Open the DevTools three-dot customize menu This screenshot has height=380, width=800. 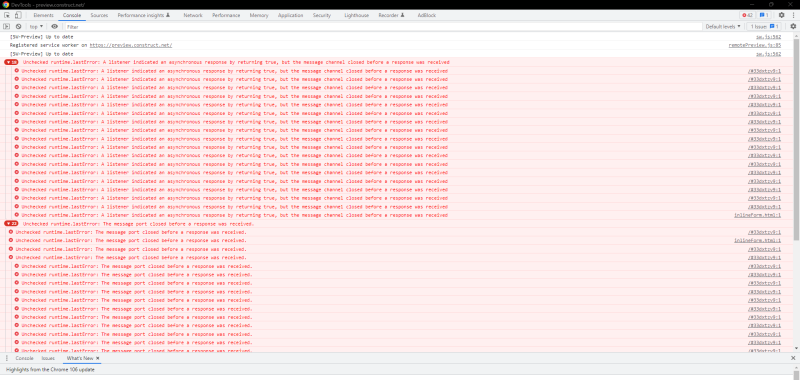[x=793, y=15]
